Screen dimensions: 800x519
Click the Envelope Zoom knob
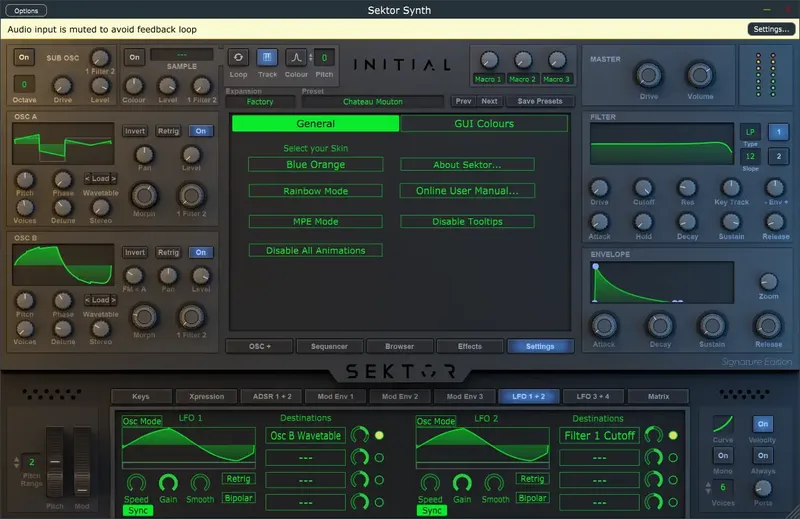click(x=768, y=282)
